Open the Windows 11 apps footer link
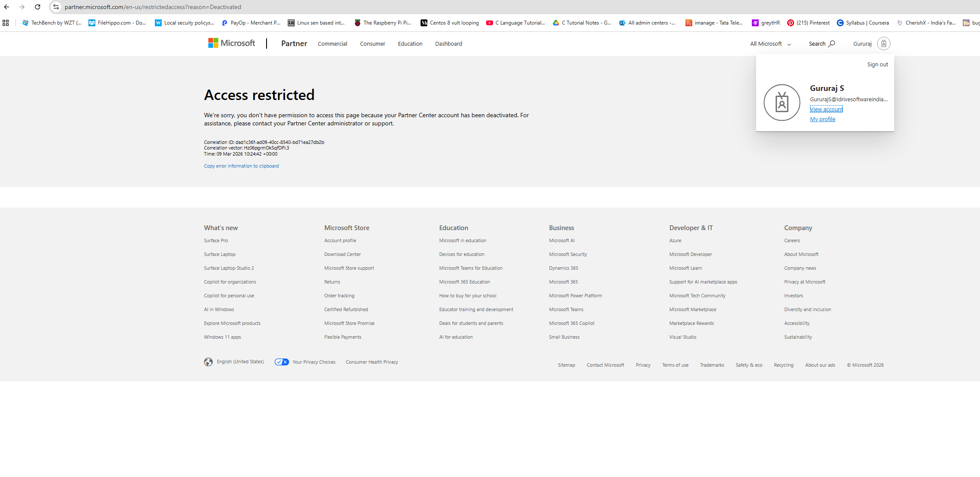Viewport: 980px width, 477px height. click(223, 337)
